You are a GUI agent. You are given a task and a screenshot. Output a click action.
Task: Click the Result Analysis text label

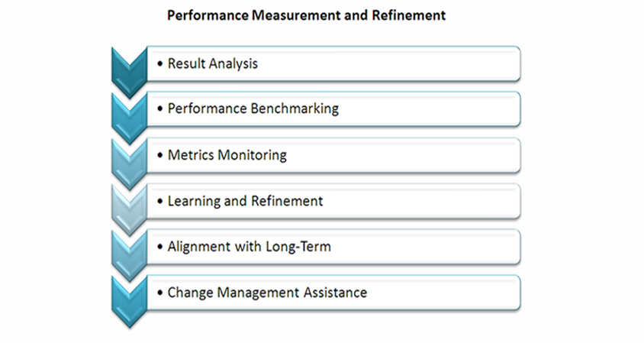click(x=213, y=63)
